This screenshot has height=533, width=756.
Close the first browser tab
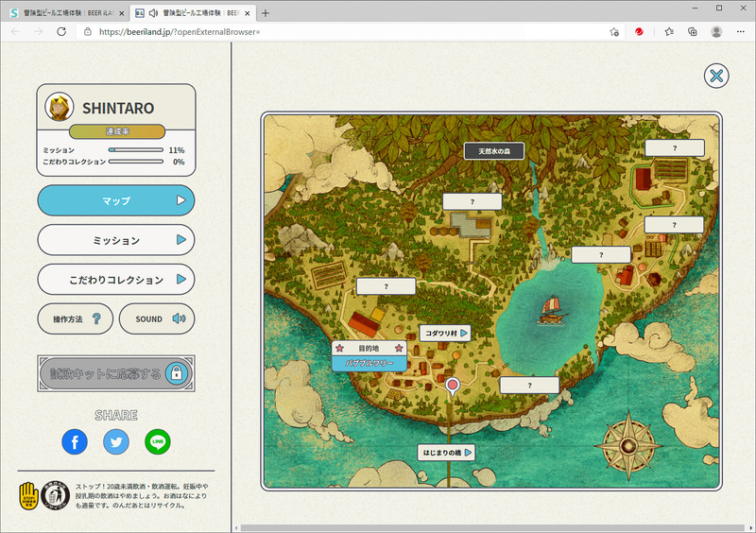point(122,13)
